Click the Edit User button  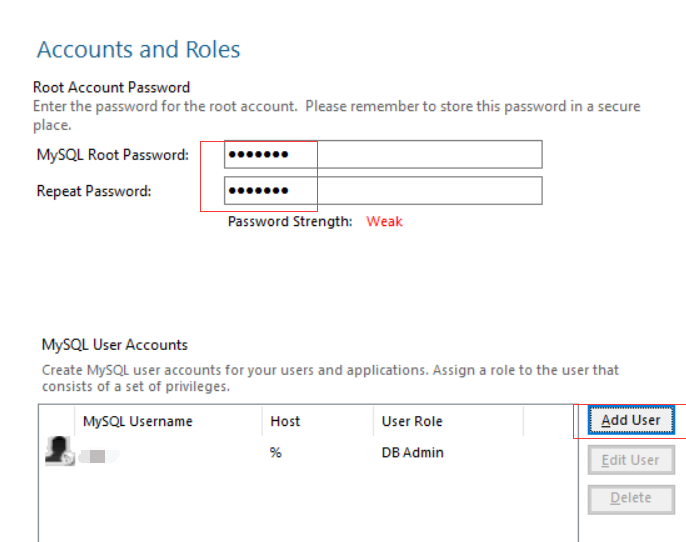[630, 460]
